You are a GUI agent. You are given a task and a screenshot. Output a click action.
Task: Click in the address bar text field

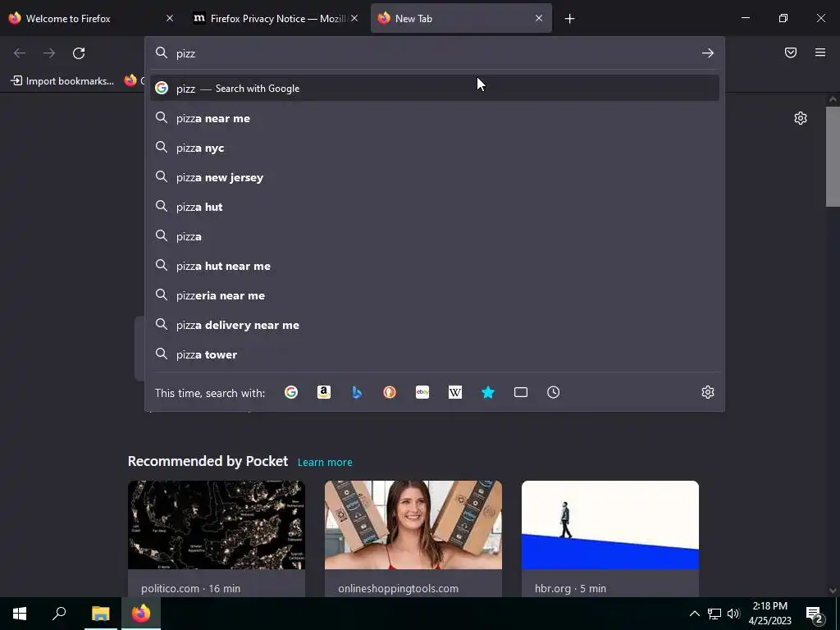point(435,53)
